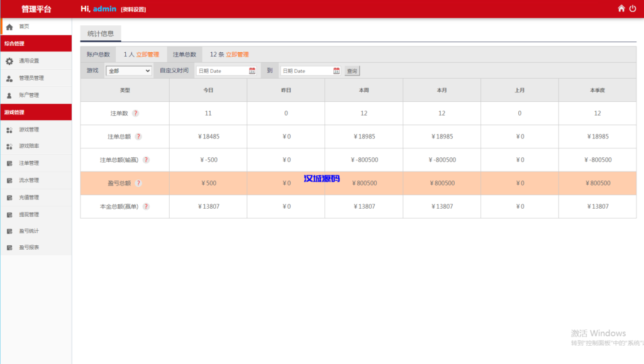Open the calendar icon for the start date

(252, 71)
